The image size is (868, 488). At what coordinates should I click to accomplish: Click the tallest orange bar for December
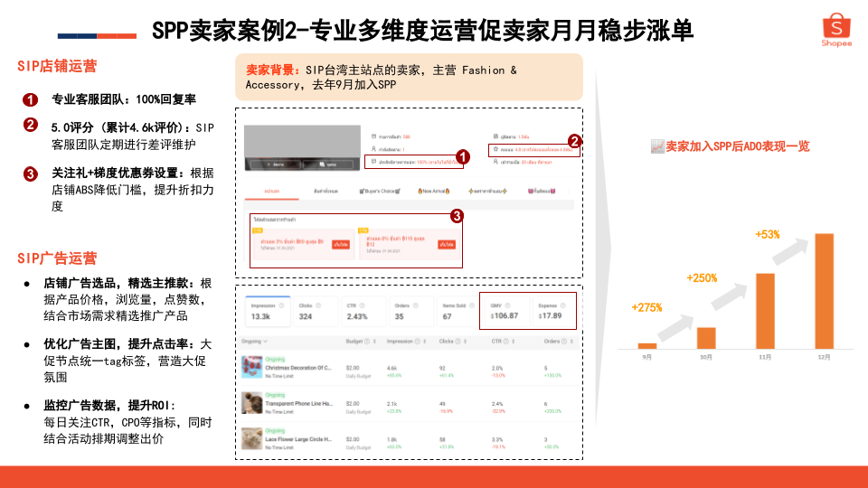click(824, 291)
